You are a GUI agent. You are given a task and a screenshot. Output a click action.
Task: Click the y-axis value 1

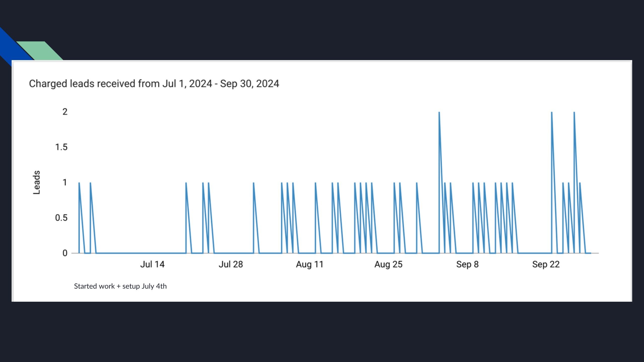coord(65,182)
